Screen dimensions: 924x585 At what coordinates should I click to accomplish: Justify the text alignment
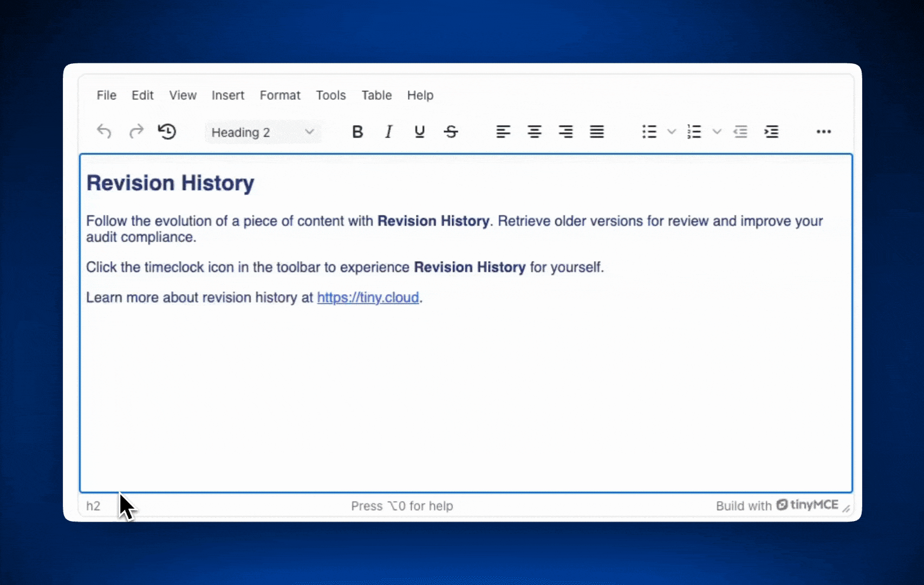(x=597, y=132)
